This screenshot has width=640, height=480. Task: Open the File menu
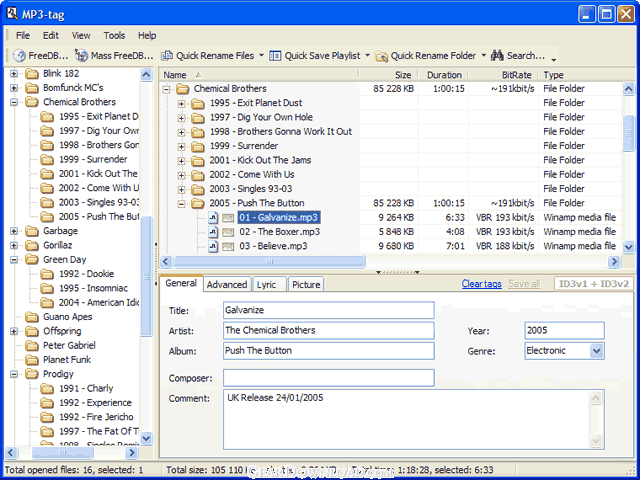[23, 36]
